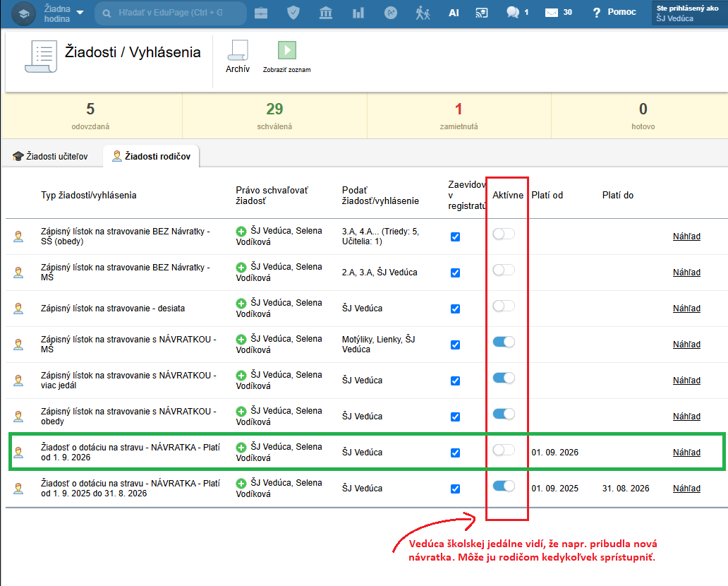Select class list '3.A, 4.A... (Triedy: 5, Učitelia: 1)'
This screenshot has width=728, height=586.
click(x=381, y=237)
